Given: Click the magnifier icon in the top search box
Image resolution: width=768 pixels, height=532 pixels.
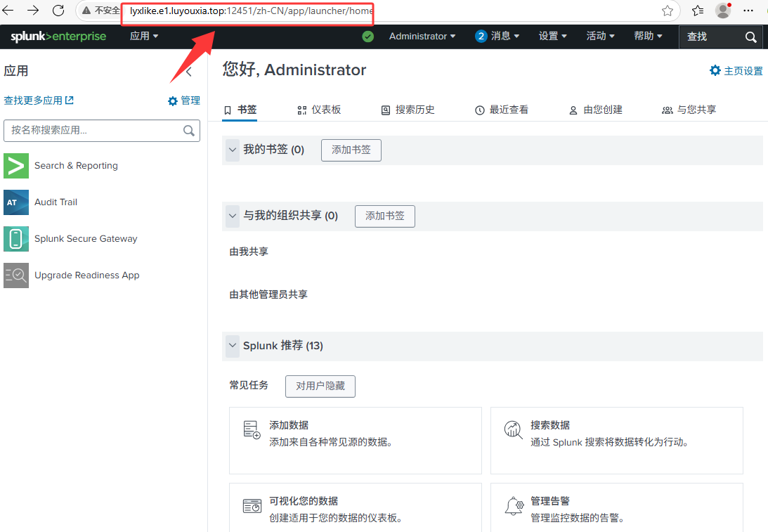Looking at the screenshot, I should pyautogui.click(x=750, y=37).
